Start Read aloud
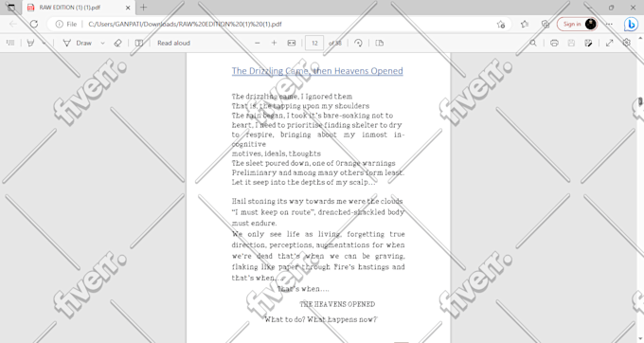 (173, 43)
